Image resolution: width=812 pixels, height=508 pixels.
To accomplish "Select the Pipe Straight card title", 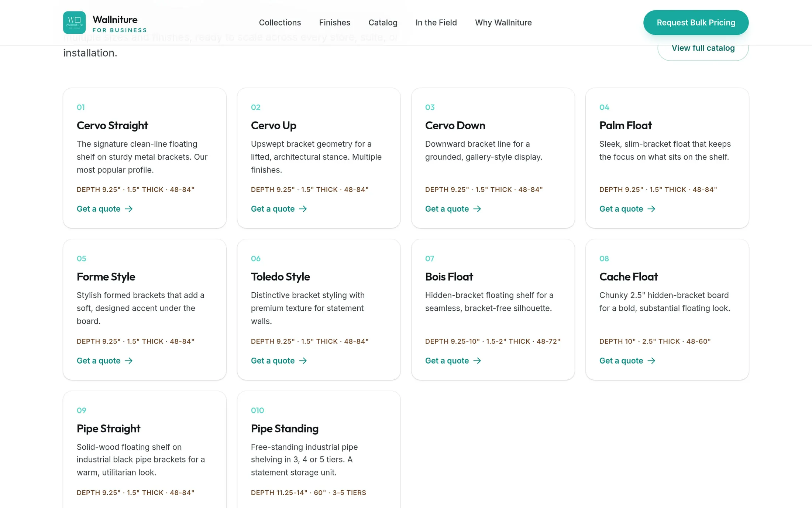I will coord(109,429).
